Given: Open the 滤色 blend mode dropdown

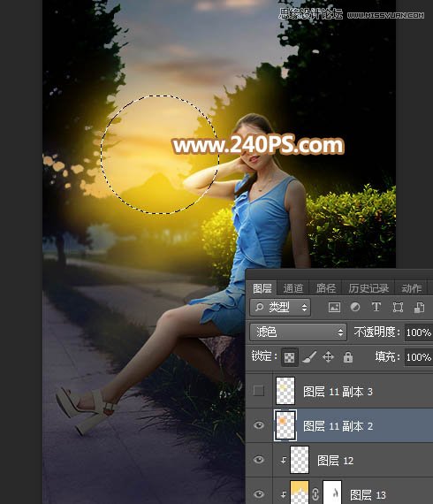Looking at the screenshot, I should 298,332.
